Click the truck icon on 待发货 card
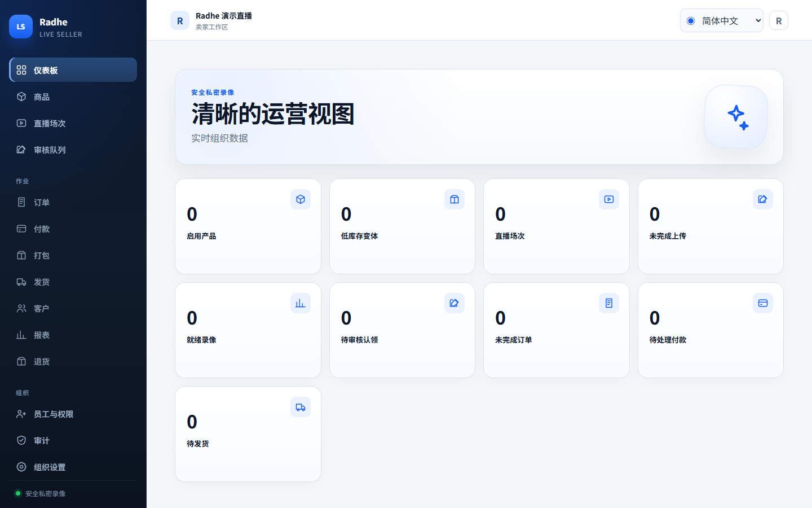Image resolution: width=812 pixels, height=508 pixels. click(x=301, y=407)
